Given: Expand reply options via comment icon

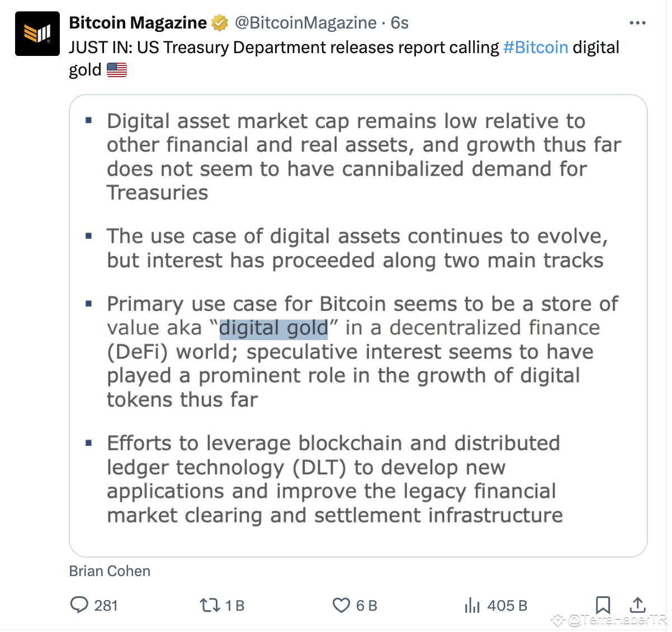Looking at the screenshot, I should coord(79,605).
